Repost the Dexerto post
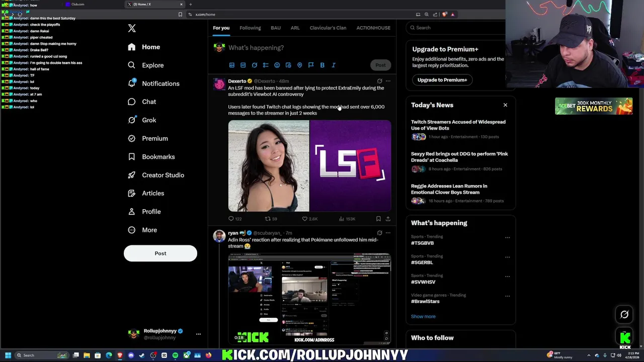Screen dimensions: 644x362 (x=271, y=219)
